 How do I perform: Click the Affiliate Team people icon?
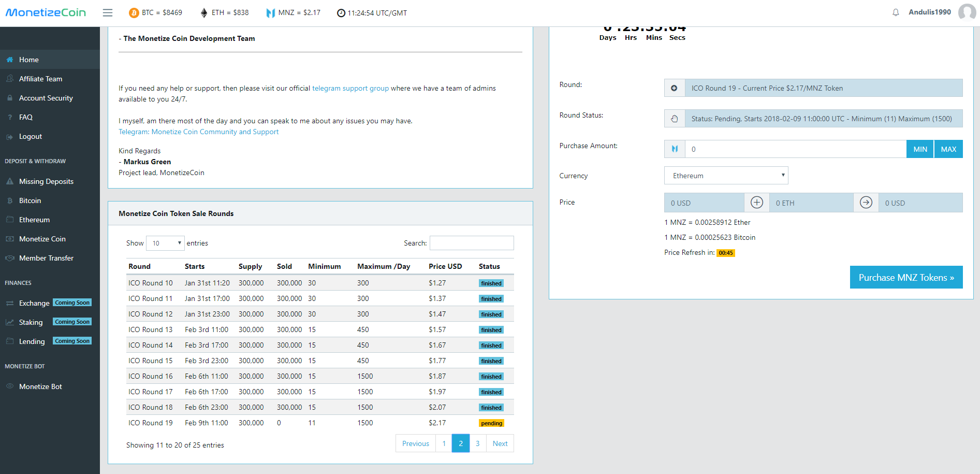click(x=10, y=79)
